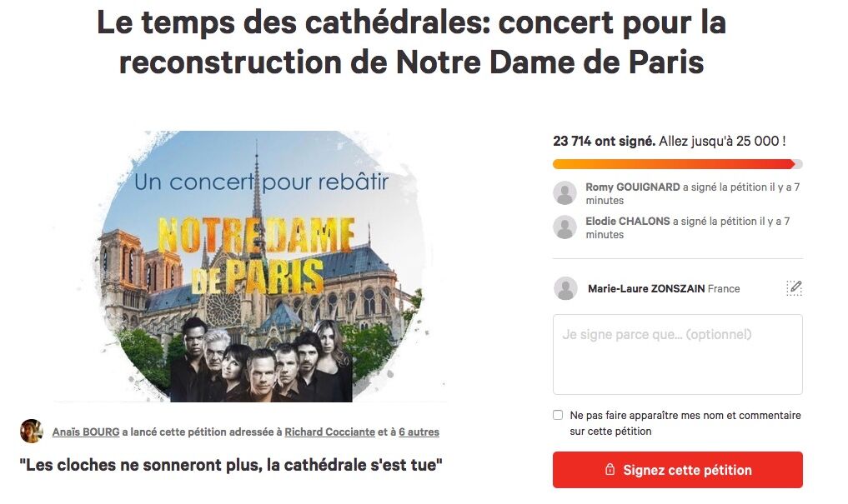Click the 'Ne pas faire apparaître' checkbox label
Image resolution: width=848 pixels, height=504 pixels.
685,423
